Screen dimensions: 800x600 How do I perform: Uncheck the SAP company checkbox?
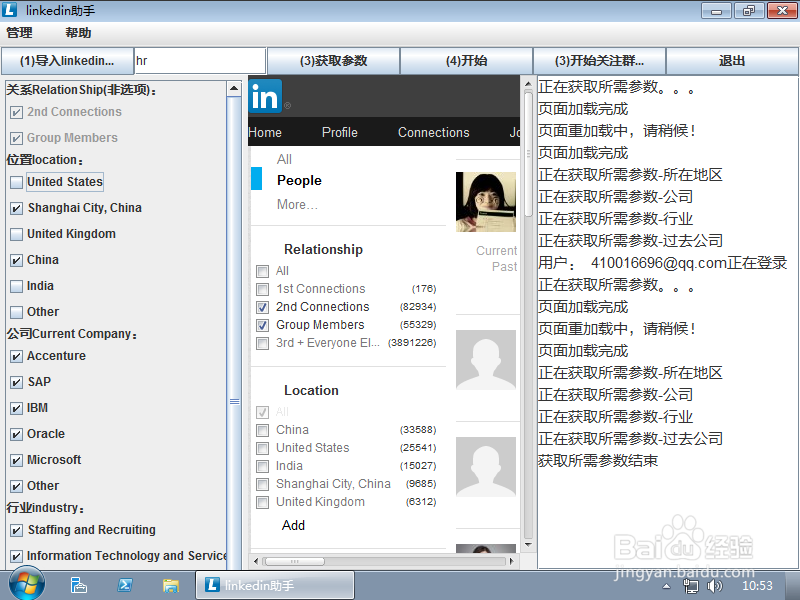pos(16,382)
